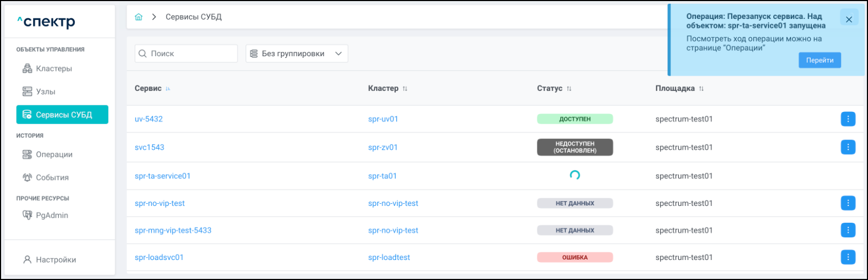Screen dimensions: 868x280
Task: Sort by Сервис column icon
Action: (168, 89)
